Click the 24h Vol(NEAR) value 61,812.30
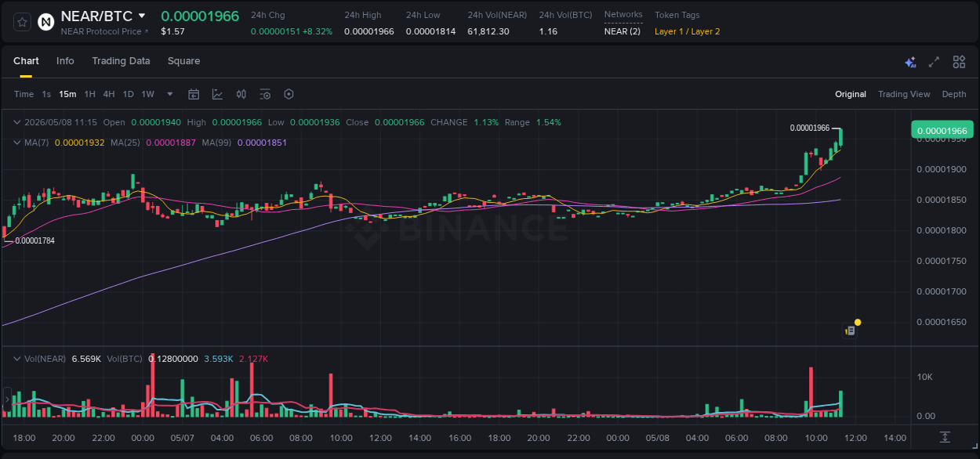Viewport: 980px width, 459px height. click(x=488, y=31)
